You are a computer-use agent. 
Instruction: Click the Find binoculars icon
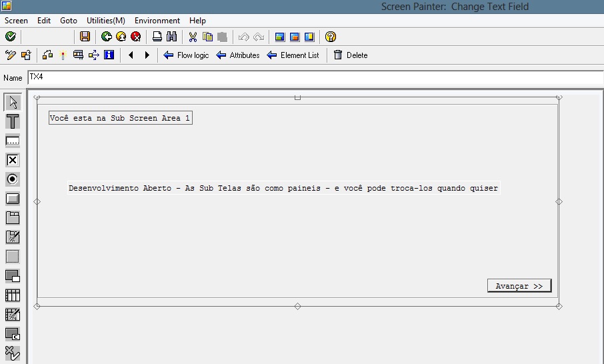click(x=171, y=37)
